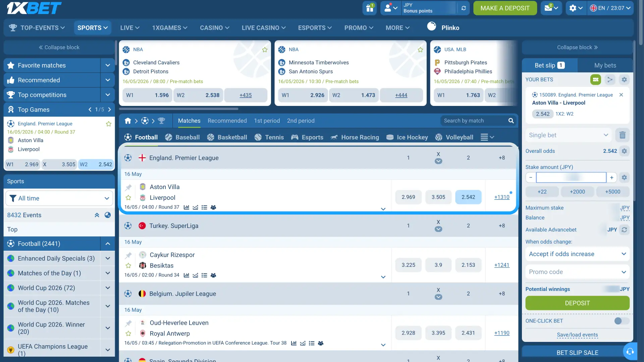
Task: Open the messages envelope icon
Action: (551, 8)
